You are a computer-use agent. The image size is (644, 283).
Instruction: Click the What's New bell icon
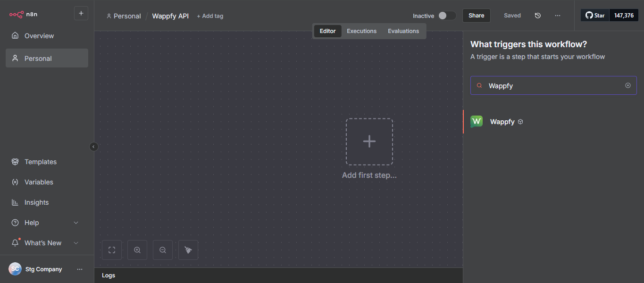tap(15, 243)
